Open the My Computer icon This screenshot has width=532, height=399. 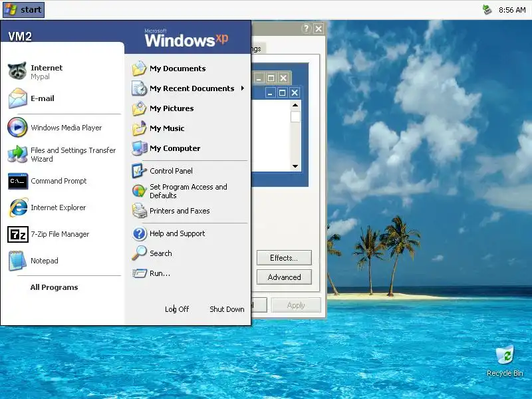pyautogui.click(x=139, y=148)
